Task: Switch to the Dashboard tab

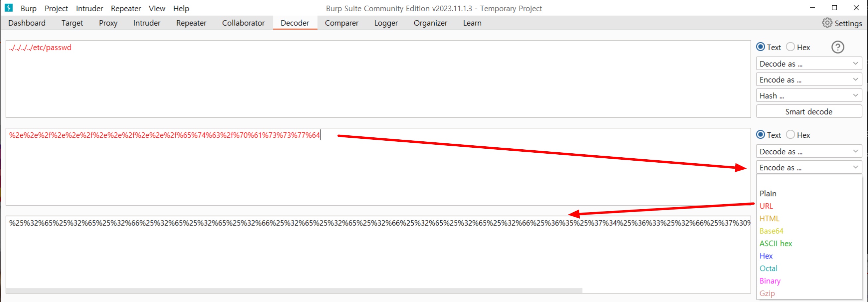Action: (x=27, y=23)
